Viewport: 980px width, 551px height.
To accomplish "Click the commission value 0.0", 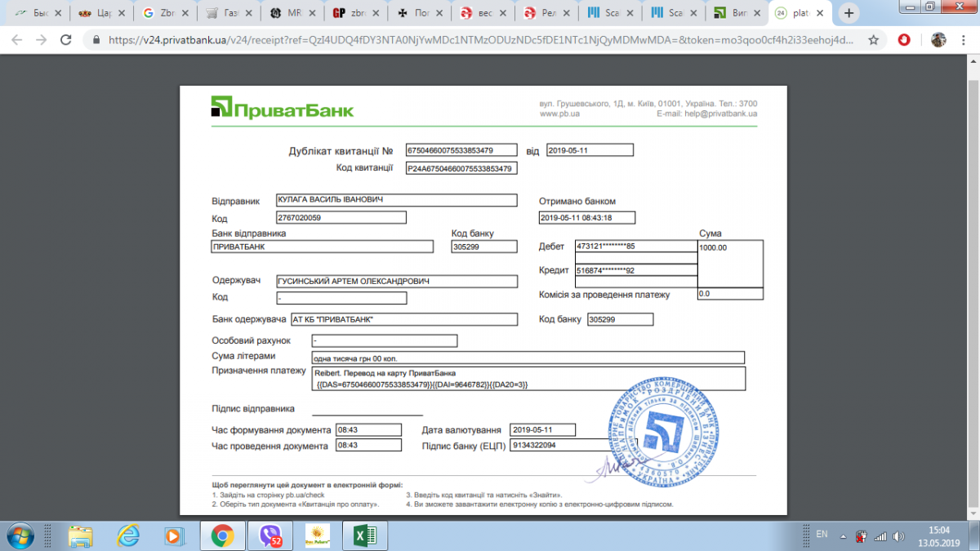I will tap(730, 293).
